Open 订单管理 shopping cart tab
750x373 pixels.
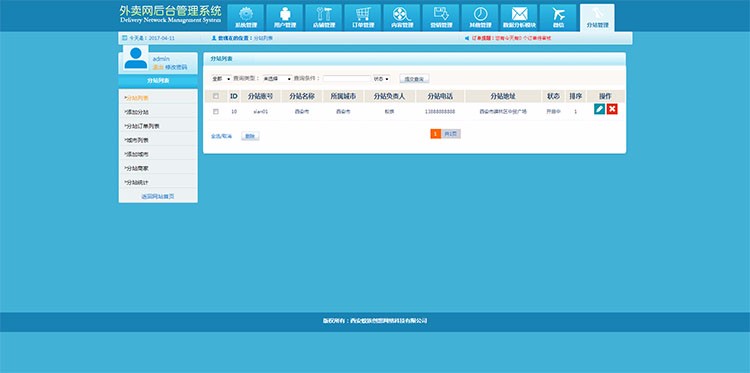click(x=363, y=18)
